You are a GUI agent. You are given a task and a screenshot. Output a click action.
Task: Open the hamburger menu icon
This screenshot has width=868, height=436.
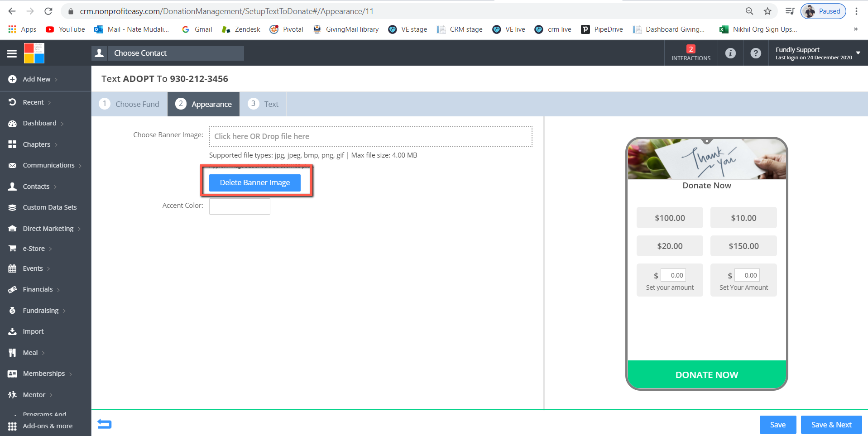pyautogui.click(x=12, y=53)
